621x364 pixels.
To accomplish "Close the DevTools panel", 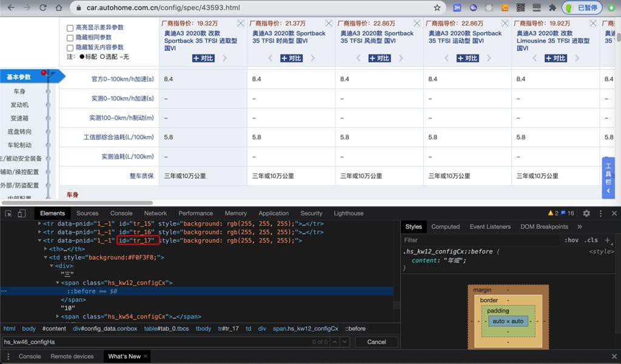I will [614, 213].
